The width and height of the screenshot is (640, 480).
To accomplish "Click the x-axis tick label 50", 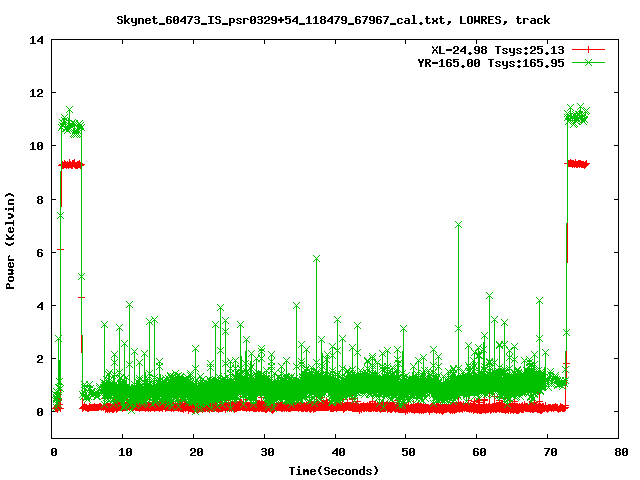I will [x=408, y=452].
